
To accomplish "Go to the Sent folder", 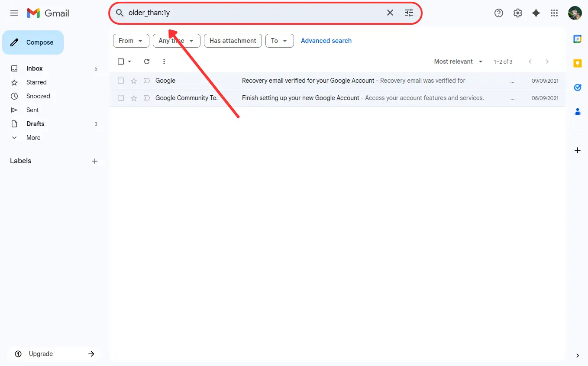I will pos(32,110).
